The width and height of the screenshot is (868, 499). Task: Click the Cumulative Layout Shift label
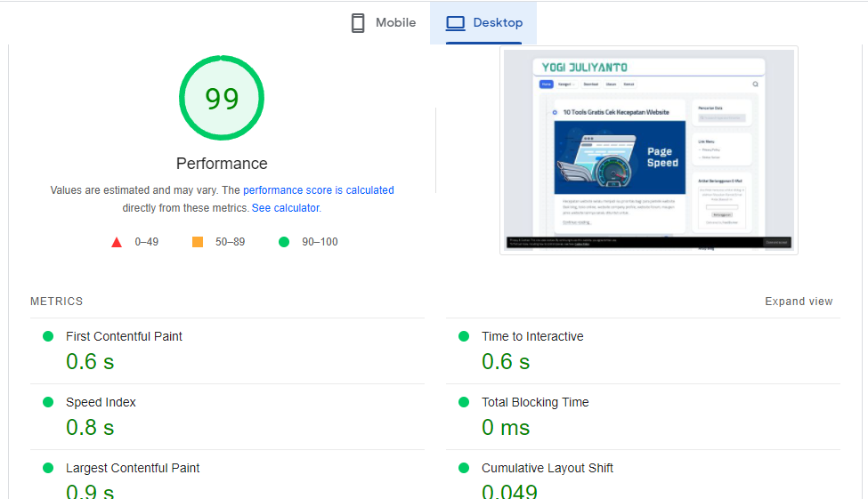coord(548,468)
